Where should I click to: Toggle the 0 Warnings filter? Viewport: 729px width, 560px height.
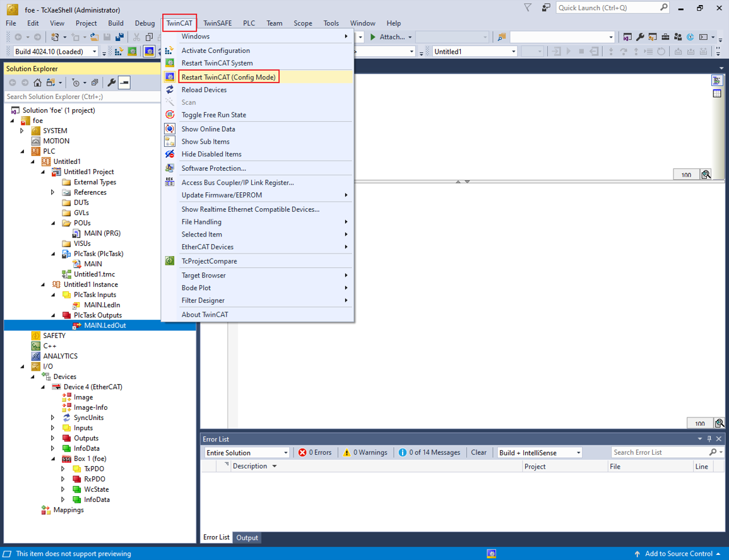click(x=365, y=452)
